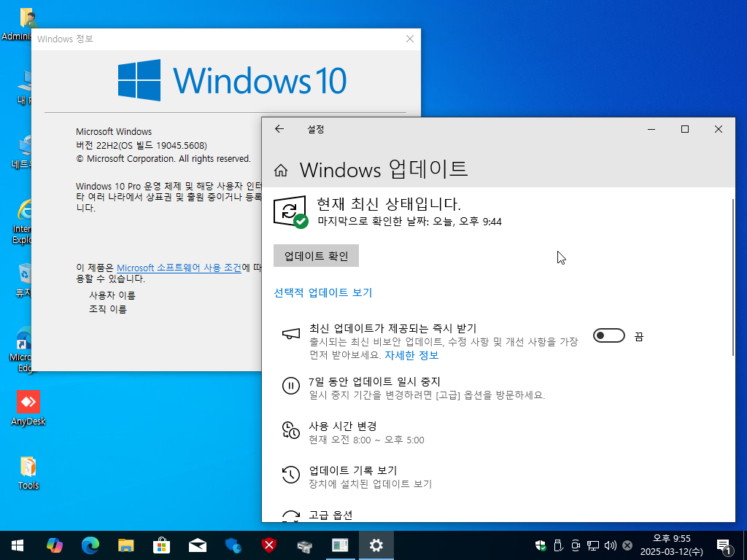Click the clock icon for 사용 시간 변경
This screenshot has width=747, height=560.
point(290,430)
